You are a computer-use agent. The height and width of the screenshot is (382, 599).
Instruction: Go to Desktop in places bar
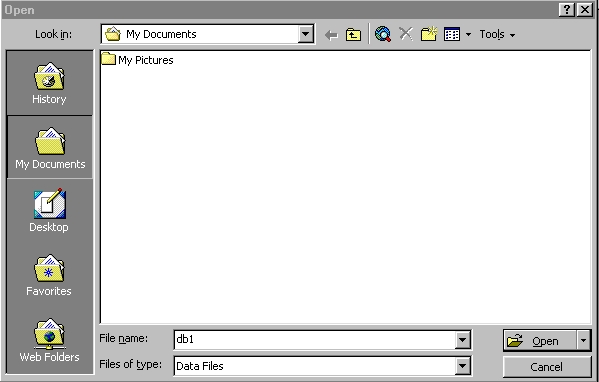(49, 210)
